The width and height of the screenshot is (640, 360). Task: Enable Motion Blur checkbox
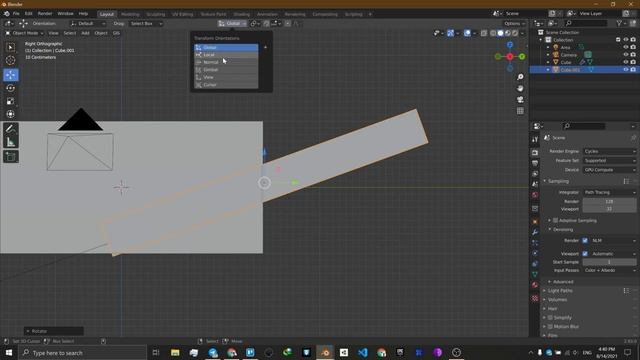click(550, 327)
